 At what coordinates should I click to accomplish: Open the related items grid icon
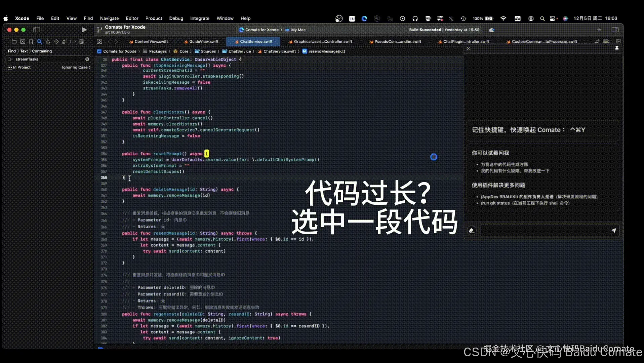point(99,42)
